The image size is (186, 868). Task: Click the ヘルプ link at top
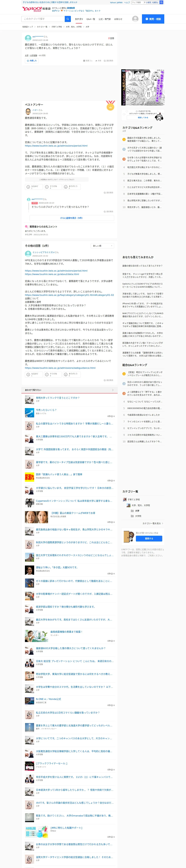click(x=127, y=2)
